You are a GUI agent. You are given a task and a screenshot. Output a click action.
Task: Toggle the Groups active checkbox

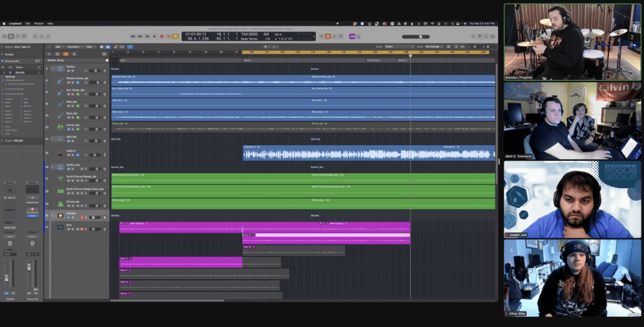pyautogui.click(x=3, y=61)
